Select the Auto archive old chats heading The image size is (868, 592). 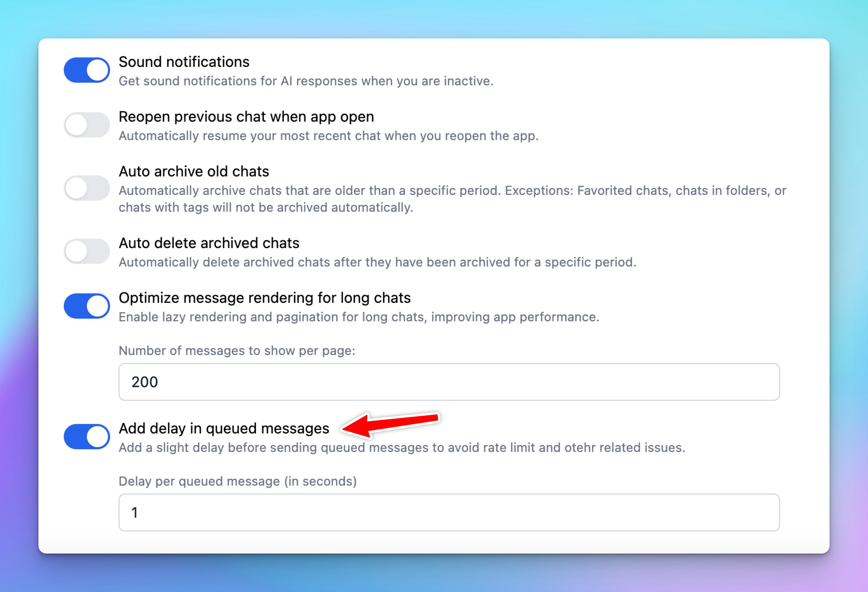pyautogui.click(x=194, y=171)
